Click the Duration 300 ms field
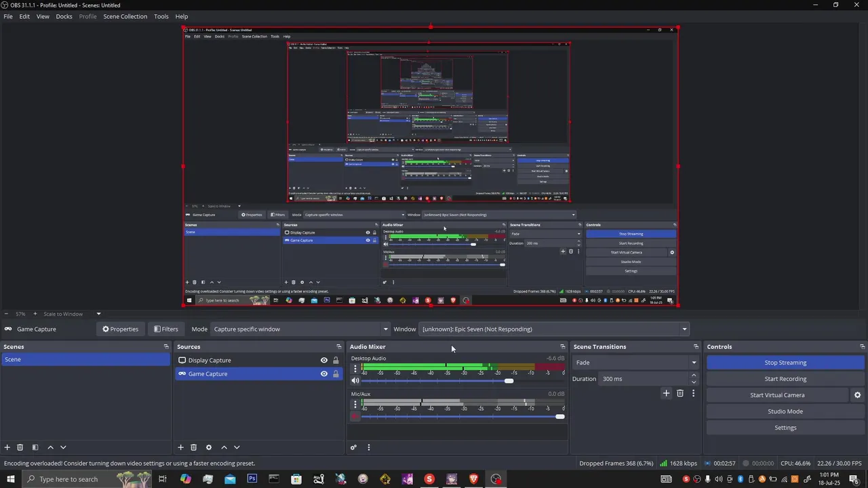Viewport: 868px width, 488px height. click(644, 379)
